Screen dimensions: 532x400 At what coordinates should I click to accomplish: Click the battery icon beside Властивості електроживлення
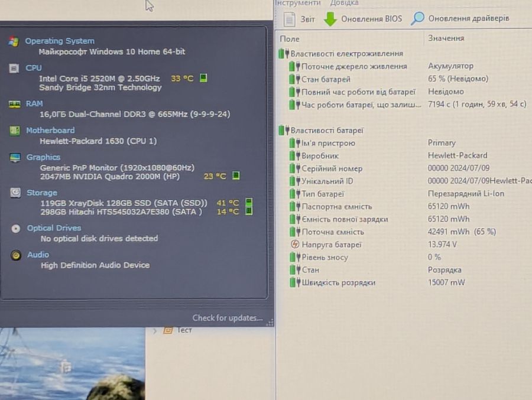(284, 54)
